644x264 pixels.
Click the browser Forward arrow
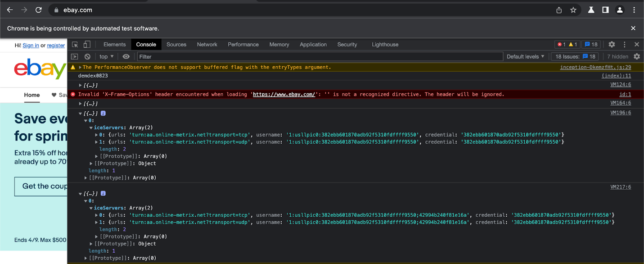pos(24,10)
